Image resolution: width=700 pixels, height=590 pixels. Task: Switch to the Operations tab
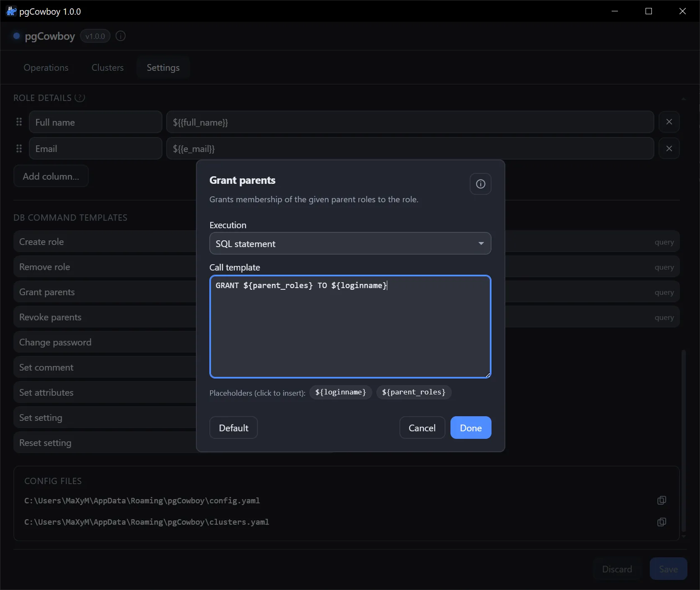coord(46,67)
